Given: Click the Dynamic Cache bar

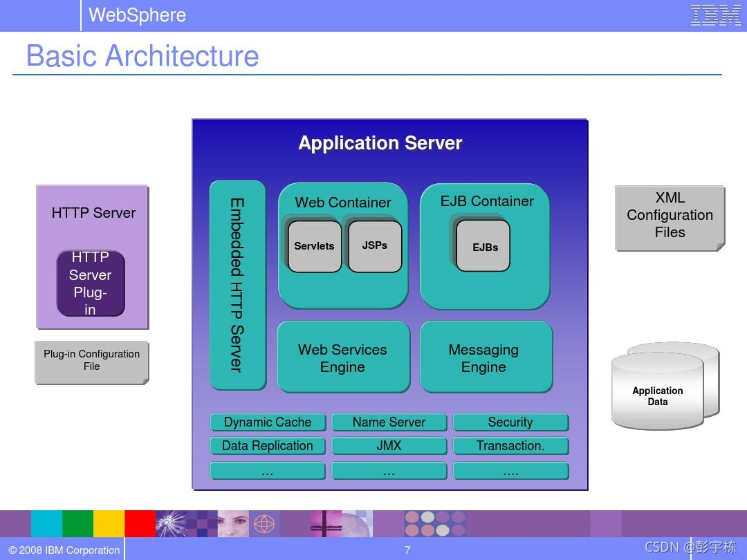Looking at the screenshot, I should tap(268, 422).
